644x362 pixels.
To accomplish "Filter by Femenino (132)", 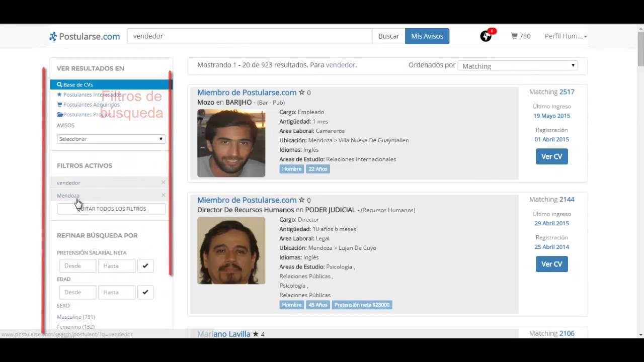I will pos(75,327).
